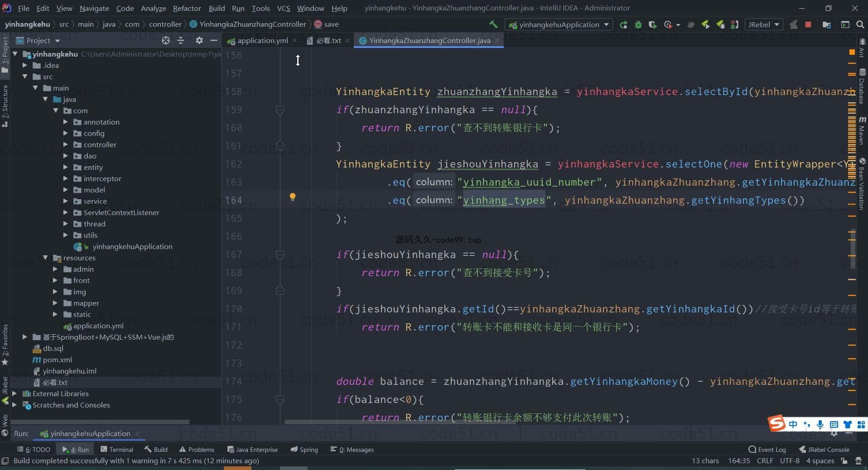Switch to 必看.txt editor tab

click(328, 41)
